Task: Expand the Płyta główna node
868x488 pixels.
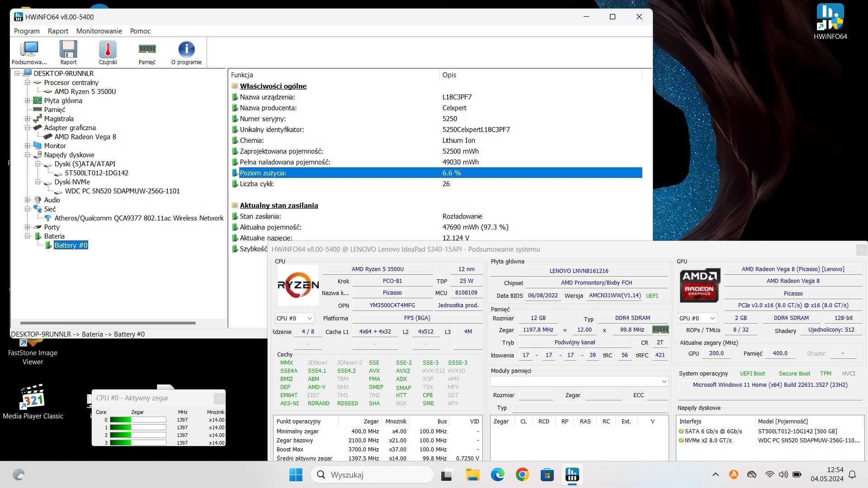Action: (x=28, y=100)
